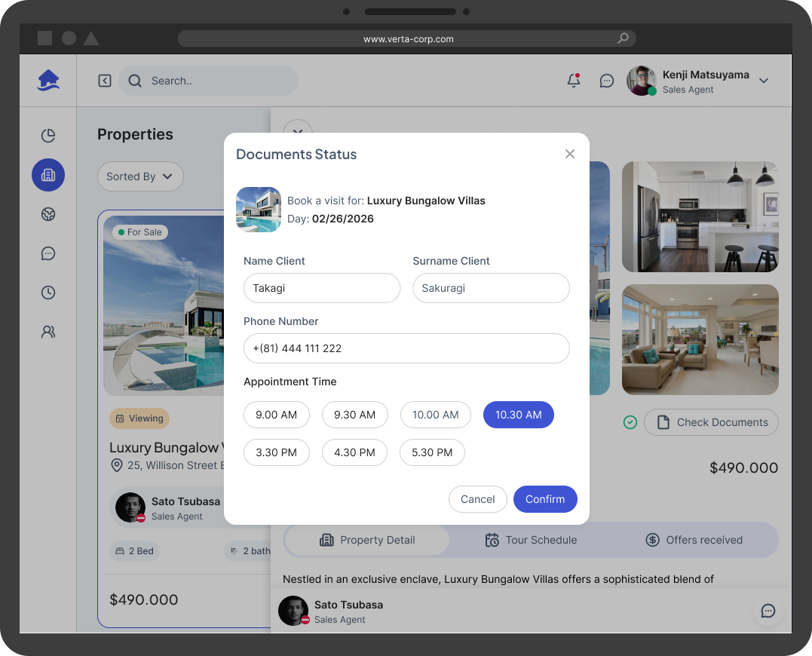
Task: Focus the Search box
Action: (208, 81)
